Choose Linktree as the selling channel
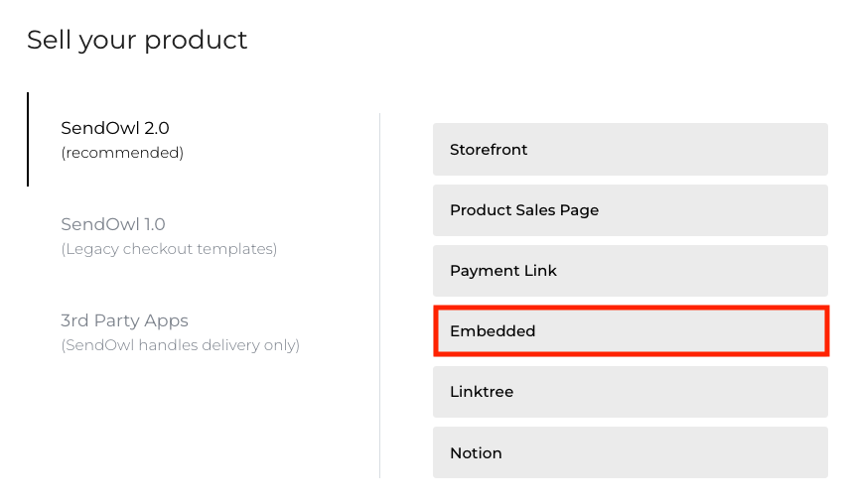 (482, 392)
